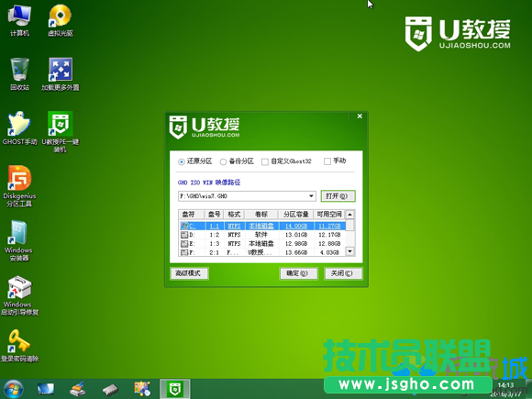
Task: Click the Windows Start orb
Action: (x=14, y=389)
